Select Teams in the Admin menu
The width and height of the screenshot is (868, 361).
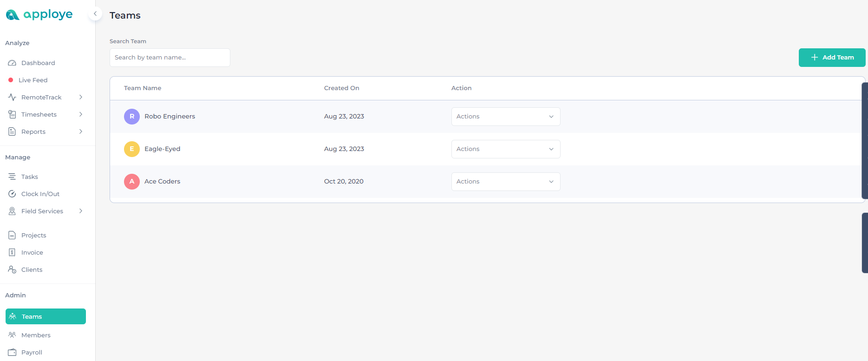point(46,316)
